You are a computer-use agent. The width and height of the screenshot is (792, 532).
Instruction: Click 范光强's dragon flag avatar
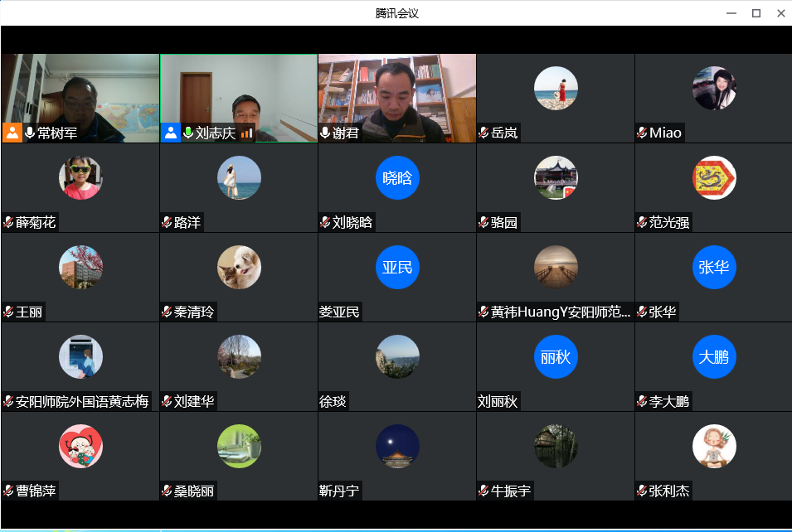714,177
